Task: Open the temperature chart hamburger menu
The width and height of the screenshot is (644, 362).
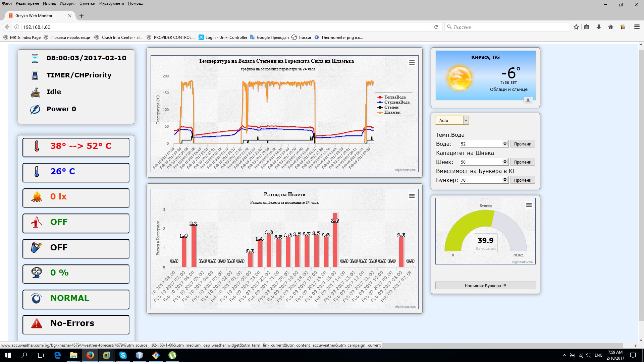Action: 412,63
